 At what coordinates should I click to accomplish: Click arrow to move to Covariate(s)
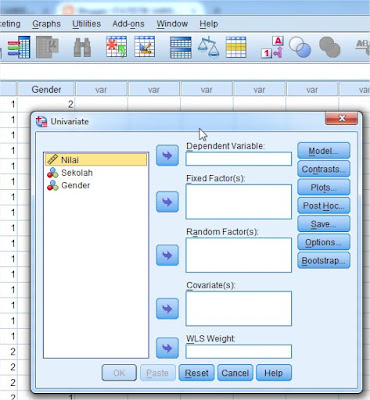coord(167,308)
